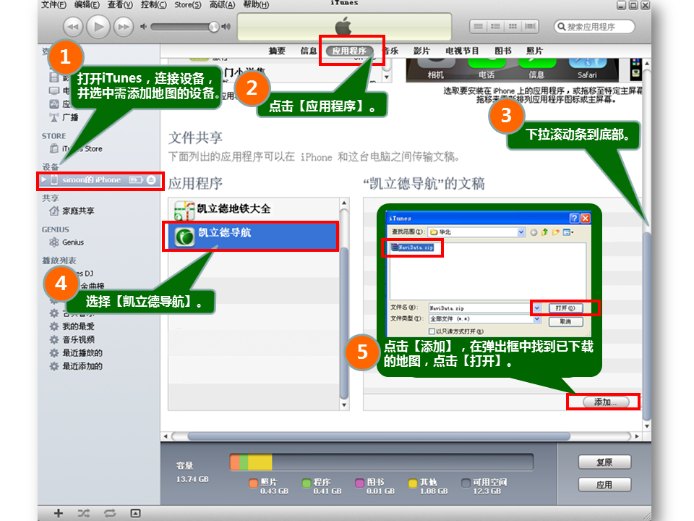Click 取消 in the file dialog
694x521 pixels.
pos(565,321)
